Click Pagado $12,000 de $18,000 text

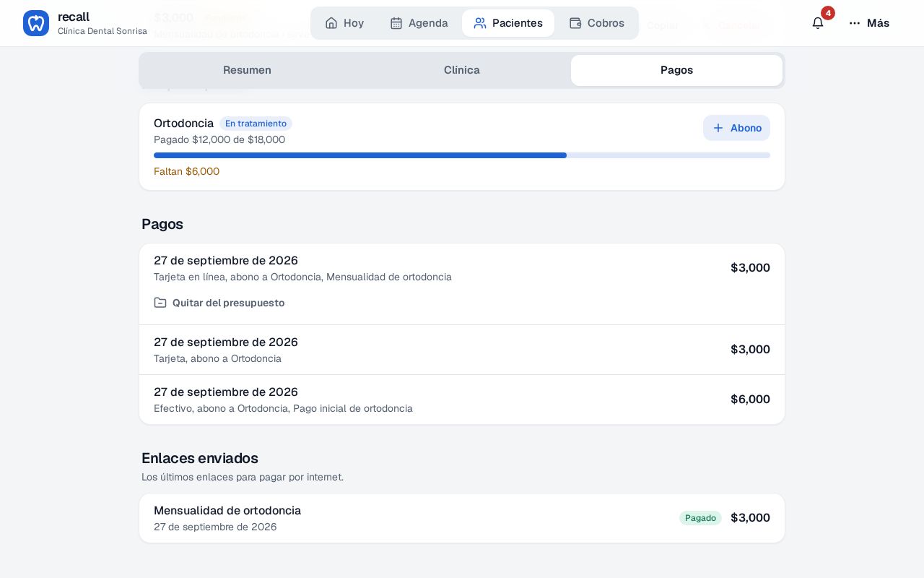click(219, 139)
